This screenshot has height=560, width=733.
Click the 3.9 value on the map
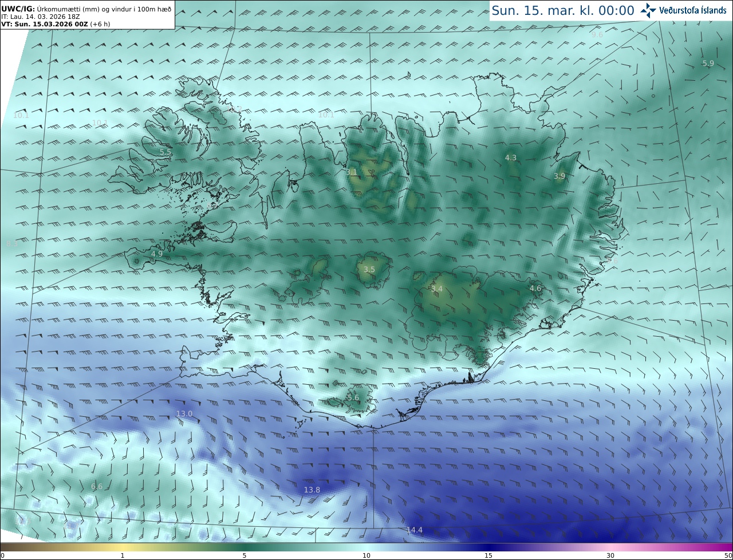point(559,176)
